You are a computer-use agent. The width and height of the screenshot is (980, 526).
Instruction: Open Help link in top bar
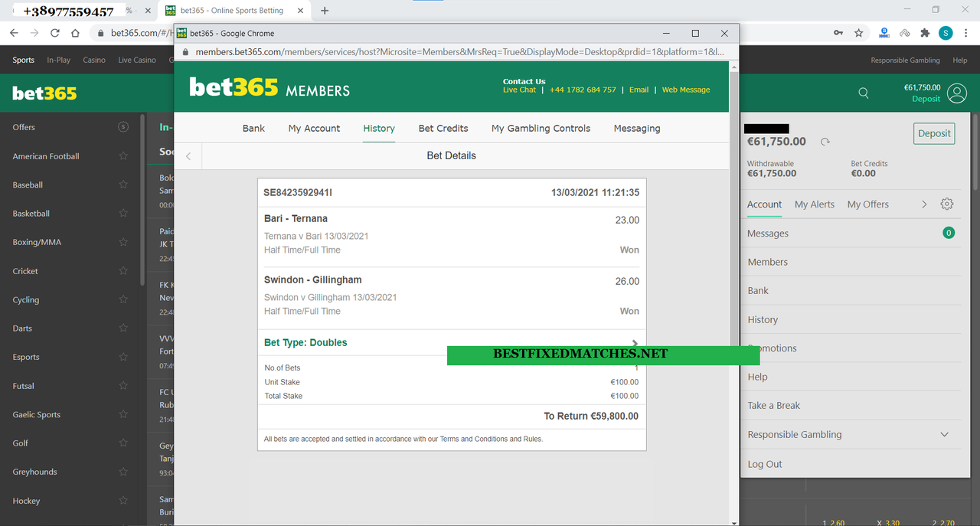959,60
